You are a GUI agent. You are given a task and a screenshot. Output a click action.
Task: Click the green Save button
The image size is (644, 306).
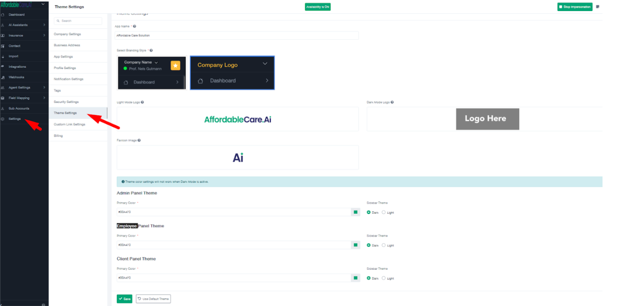coord(125,299)
